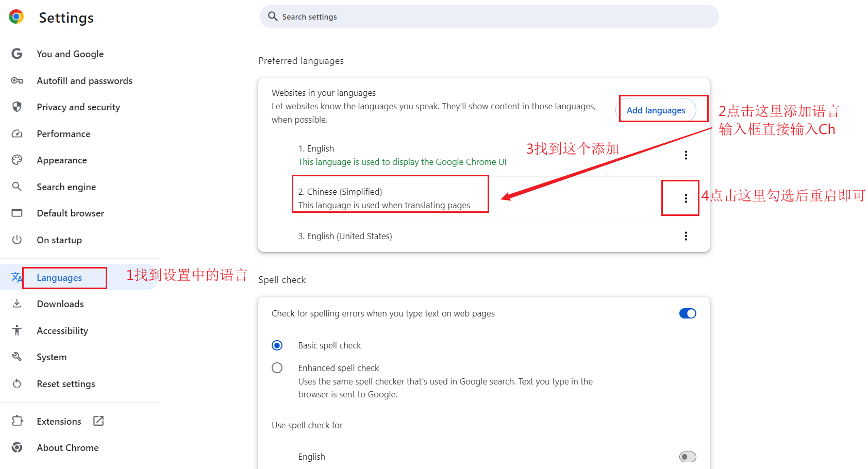Click the person icon for Accessibility
The height and width of the screenshot is (469, 868).
tap(17, 330)
